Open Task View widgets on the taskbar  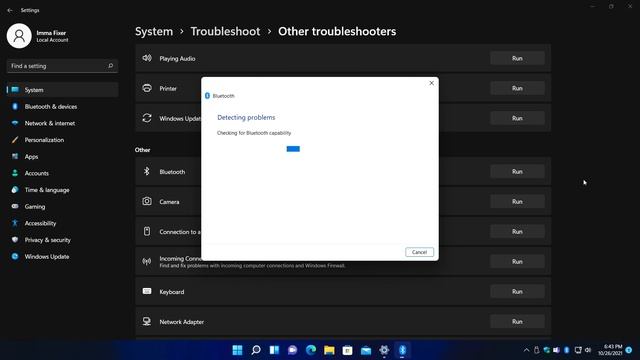click(274, 350)
